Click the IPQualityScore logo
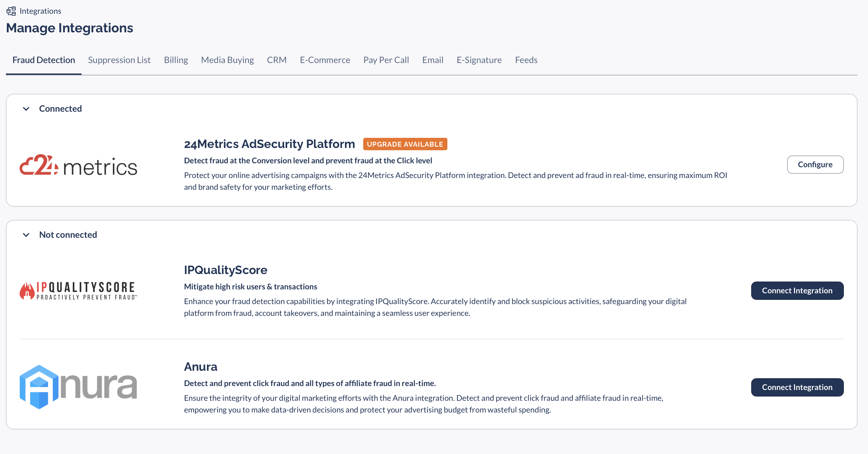The height and width of the screenshot is (454, 868). (x=78, y=291)
